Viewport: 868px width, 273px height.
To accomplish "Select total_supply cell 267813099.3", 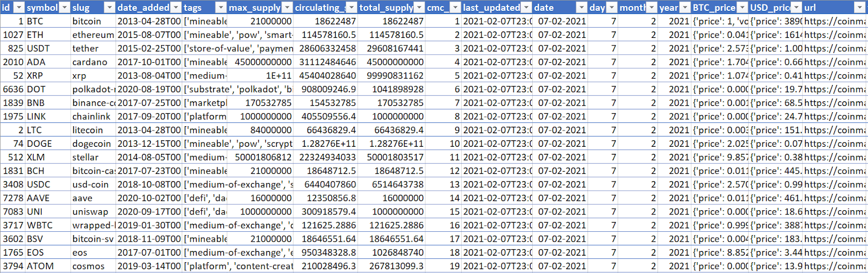I will [391, 266].
